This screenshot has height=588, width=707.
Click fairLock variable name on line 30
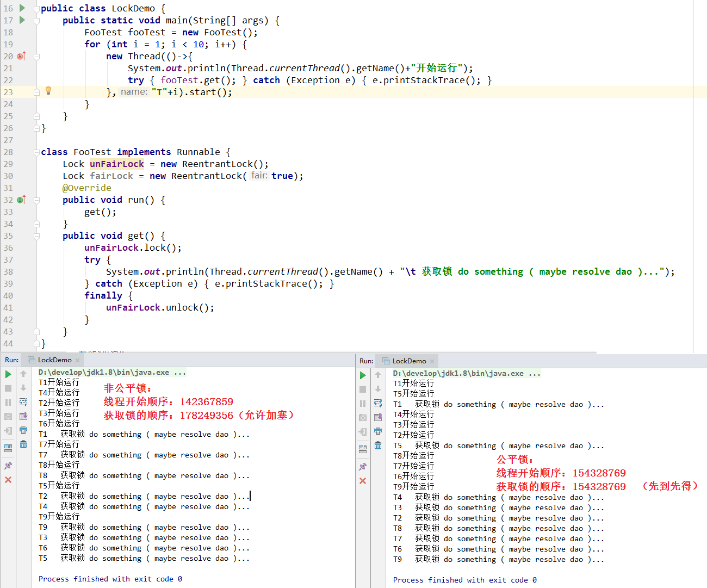[x=111, y=176]
